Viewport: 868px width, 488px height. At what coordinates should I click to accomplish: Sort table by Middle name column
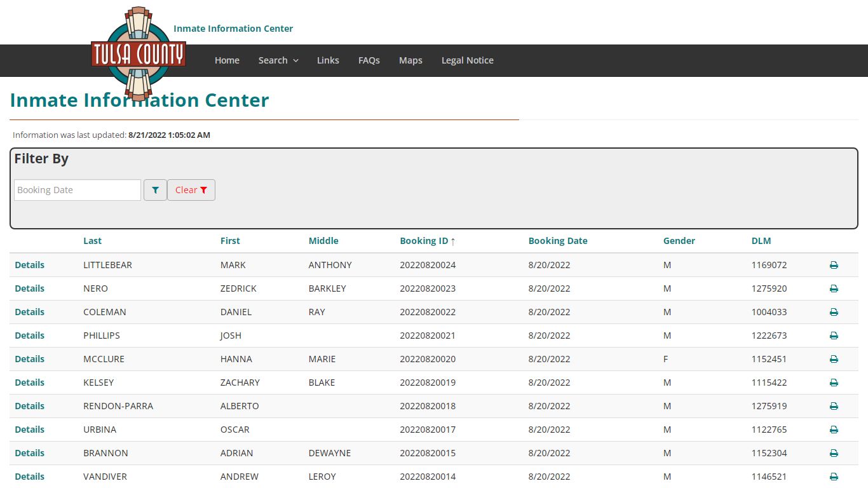tap(323, 241)
